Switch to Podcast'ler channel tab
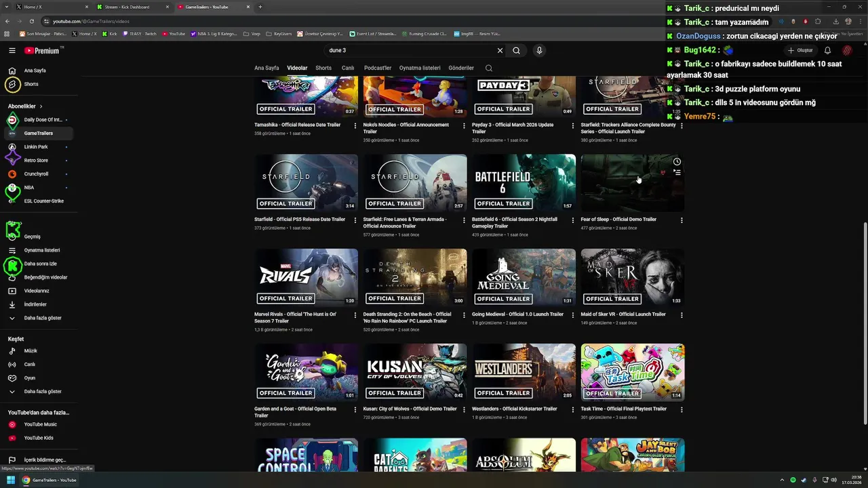 (x=378, y=68)
